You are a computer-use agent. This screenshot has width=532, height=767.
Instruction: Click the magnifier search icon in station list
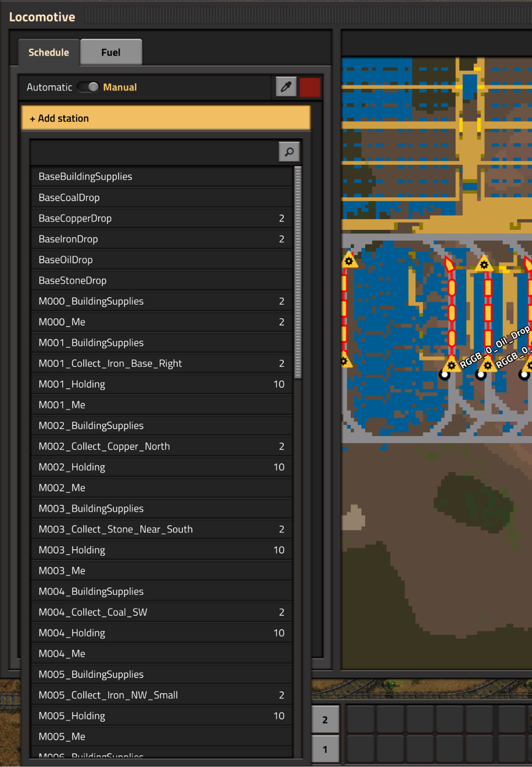click(x=289, y=152)
